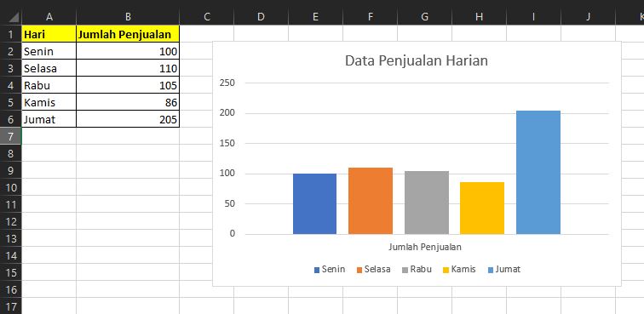
Task: Select the cell containing Kamis
Action: [49, 102]
